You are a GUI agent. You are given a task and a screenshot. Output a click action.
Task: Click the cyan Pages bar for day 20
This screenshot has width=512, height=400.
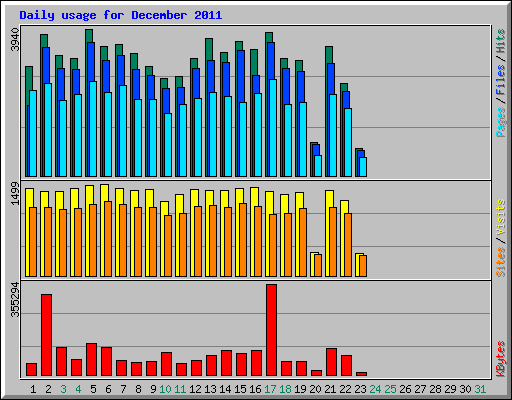coord(318,166)
